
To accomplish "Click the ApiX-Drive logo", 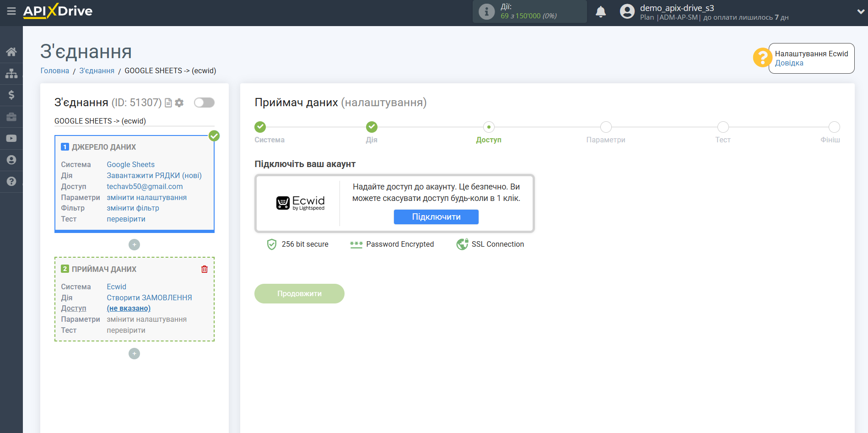I will 58,11.
